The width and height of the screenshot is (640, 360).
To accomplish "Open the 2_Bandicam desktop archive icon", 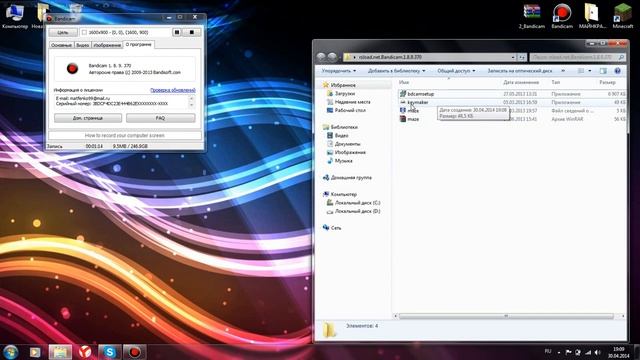I will pos(531,16).
